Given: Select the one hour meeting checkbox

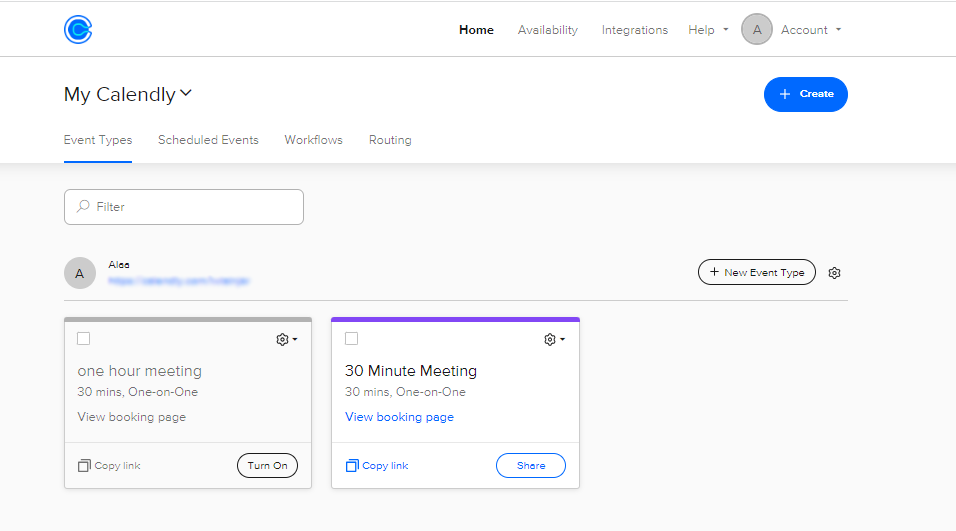Looking at the screenshot, I should [x=84, y=338].
